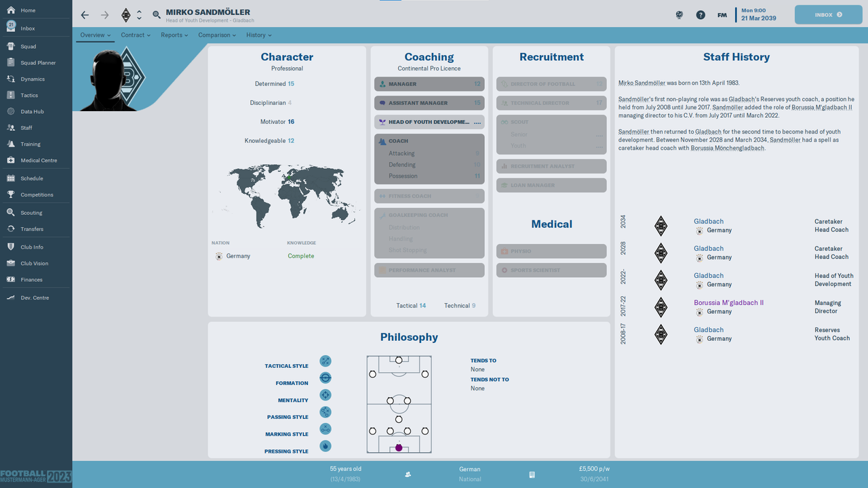This screenshot has width=868, height=488.
Task: Open the Dev. Centre icon
Action: click(x=11, y=298)
